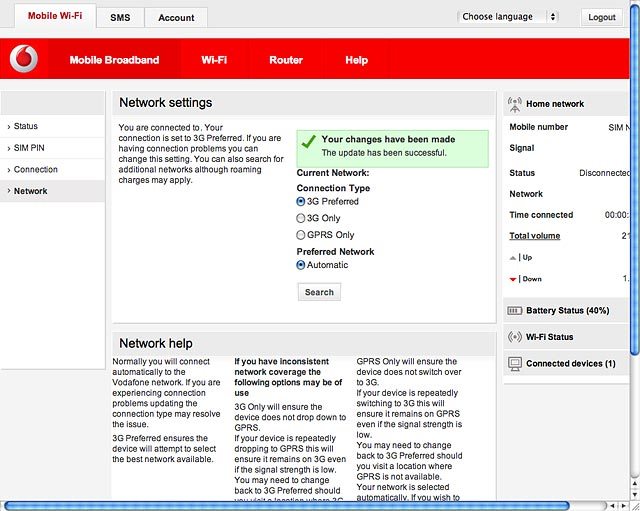
Task: Click the 'Disconnected' status value
Action: 604,173
